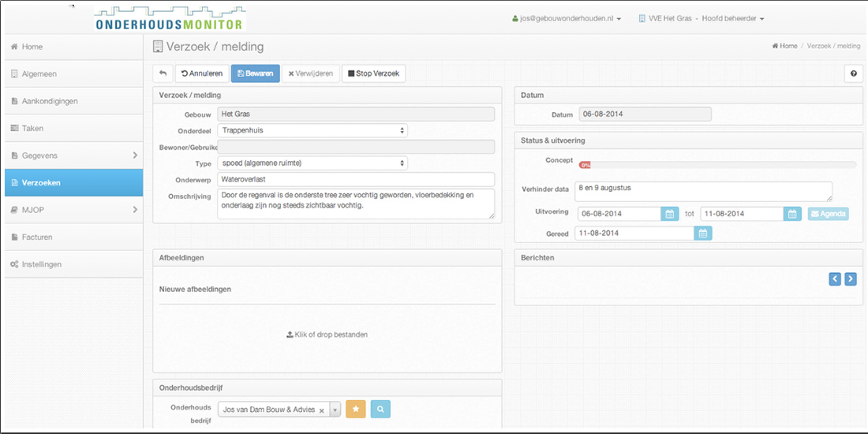Expand the Gegevens sidebar menu
Image resolution: width=868 pixels, height=434 pixels.
coord(73,155)
